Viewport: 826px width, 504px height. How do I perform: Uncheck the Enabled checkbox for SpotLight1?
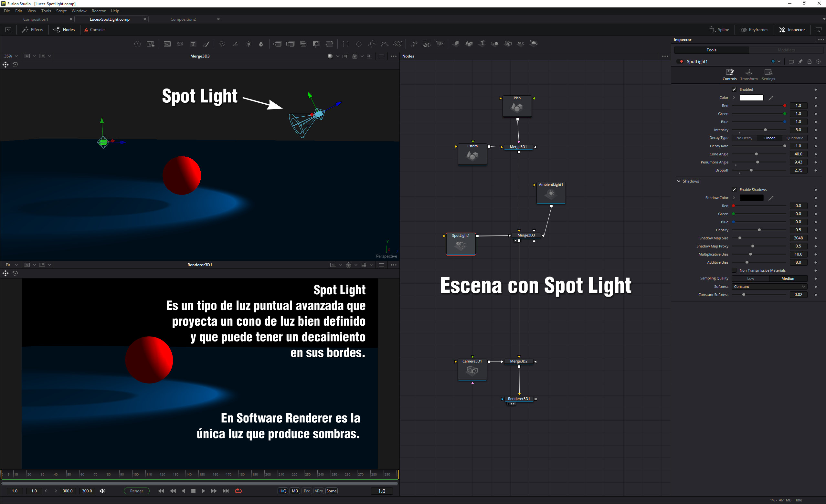point(734,89)
